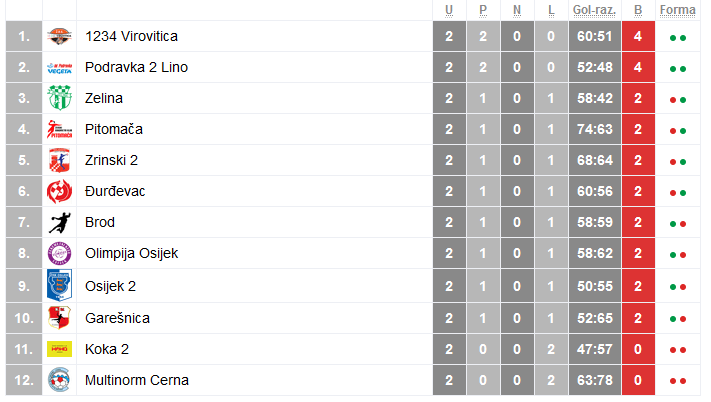Click the U matches played column header
This screenshot has height=402, width=711.
coord(450,11)
